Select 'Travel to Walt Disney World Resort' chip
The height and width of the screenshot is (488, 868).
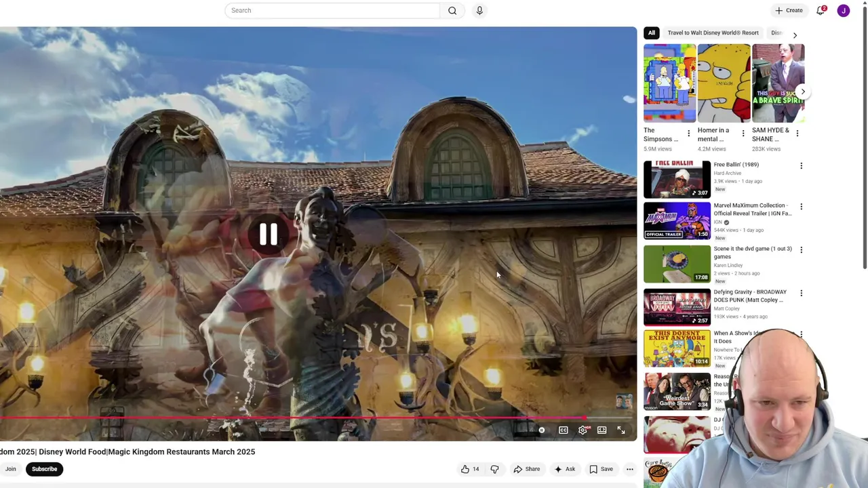pyautogui.click(x=713, y=33)
